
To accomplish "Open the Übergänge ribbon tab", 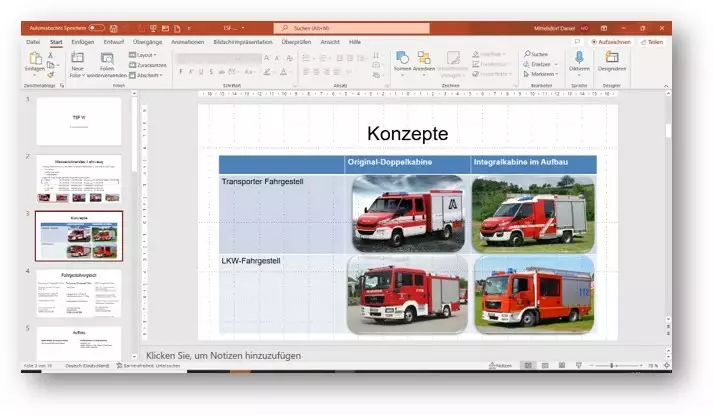I will coord(147,42).
